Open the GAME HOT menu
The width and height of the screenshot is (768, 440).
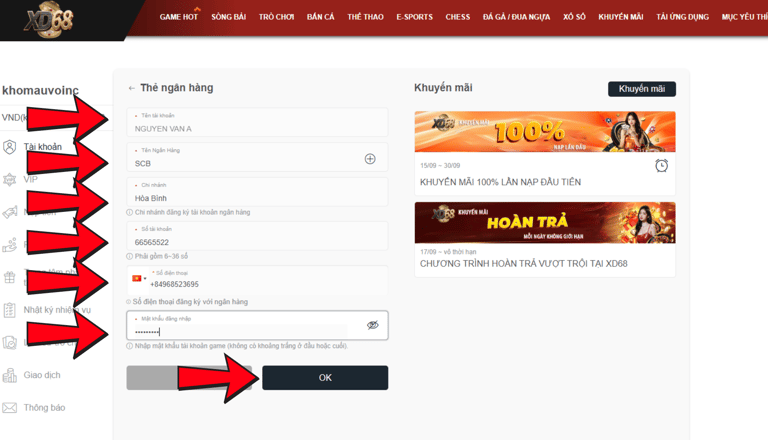[179, 17]
